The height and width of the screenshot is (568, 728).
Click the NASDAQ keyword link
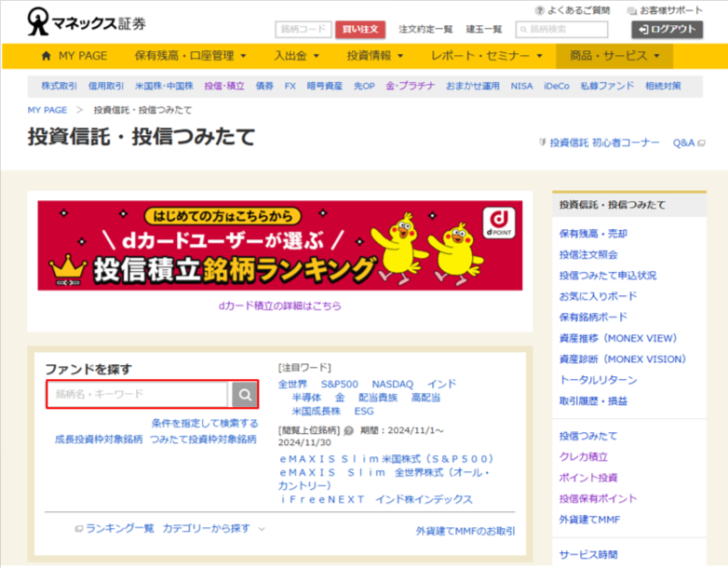[392, 385]
